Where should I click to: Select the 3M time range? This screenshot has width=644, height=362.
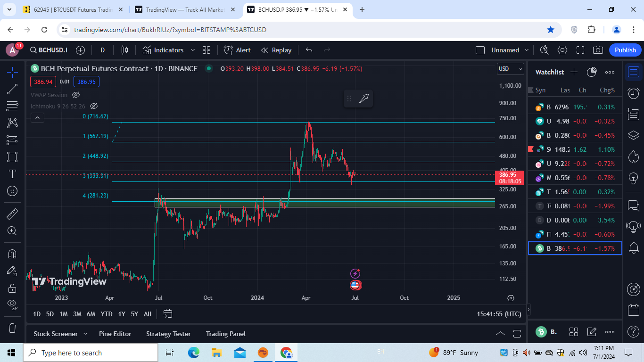pyautogui.click(x=77, y=314)
